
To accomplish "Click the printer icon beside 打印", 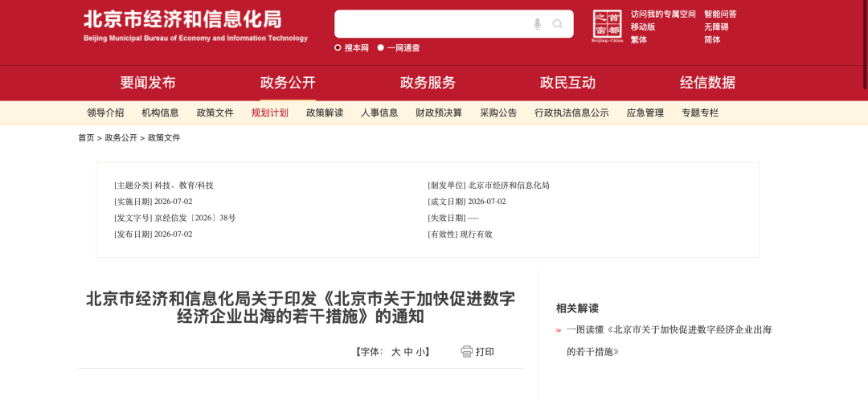I will (467, 351).
